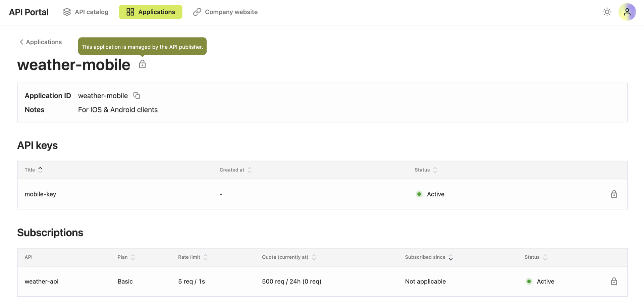Click the layers icon next to API catalog
This screenshot has width=644, height=306.
67,12
